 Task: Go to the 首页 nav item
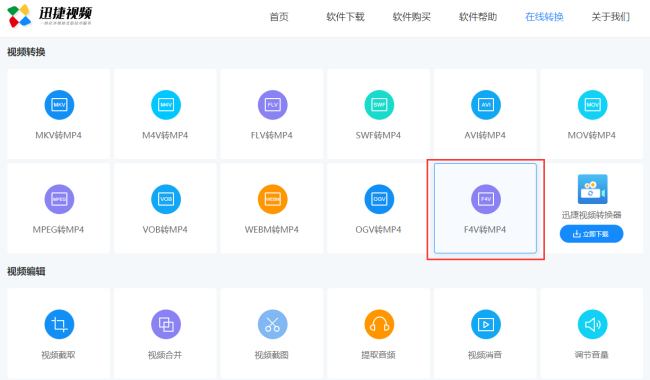coord(279,17)
